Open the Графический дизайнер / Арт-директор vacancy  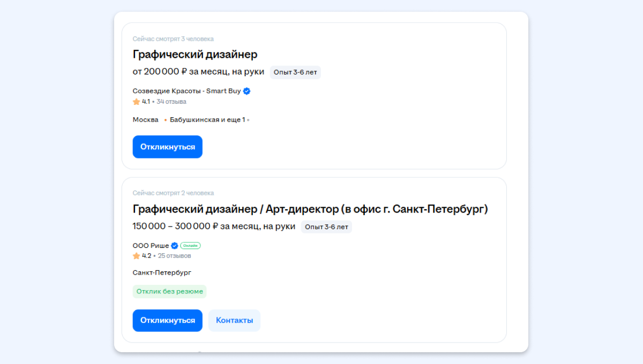[x=310, y=209]
